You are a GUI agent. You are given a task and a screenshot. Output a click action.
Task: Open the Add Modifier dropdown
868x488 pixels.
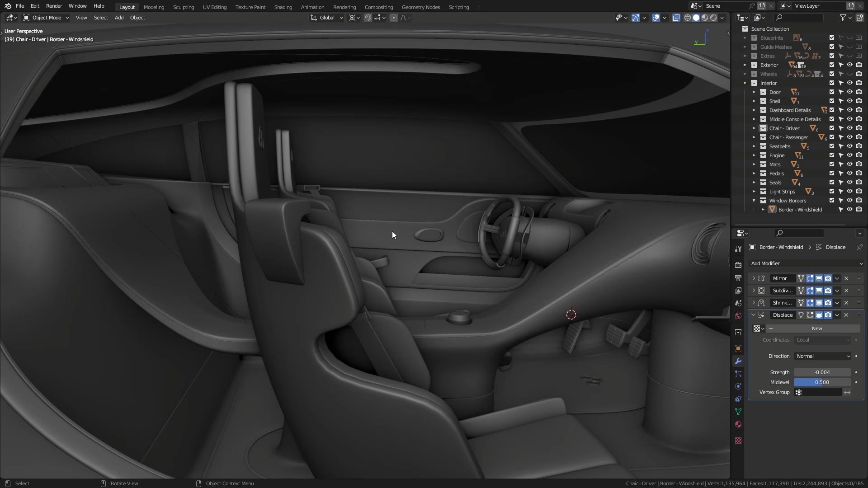tap(806, 263)
